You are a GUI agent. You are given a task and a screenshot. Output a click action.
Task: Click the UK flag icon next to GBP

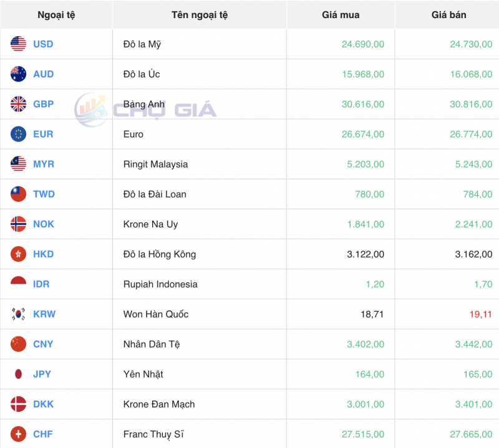coord(17,104)
